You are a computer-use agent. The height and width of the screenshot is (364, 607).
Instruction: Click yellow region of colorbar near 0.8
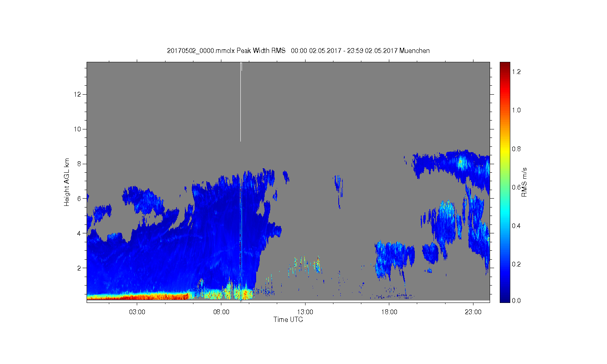tap(505, 149)
